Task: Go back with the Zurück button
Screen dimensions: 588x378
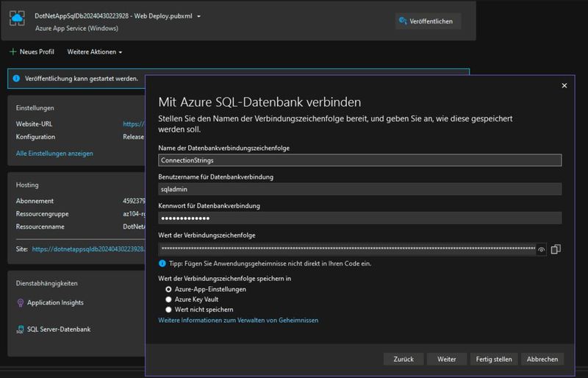Action: tap(403, 360)
